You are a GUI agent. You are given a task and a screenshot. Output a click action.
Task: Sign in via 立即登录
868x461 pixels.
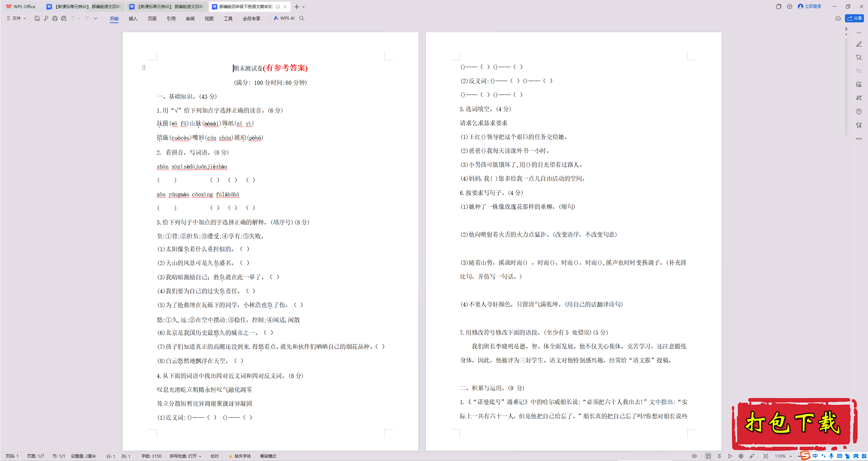pos(810,6)
